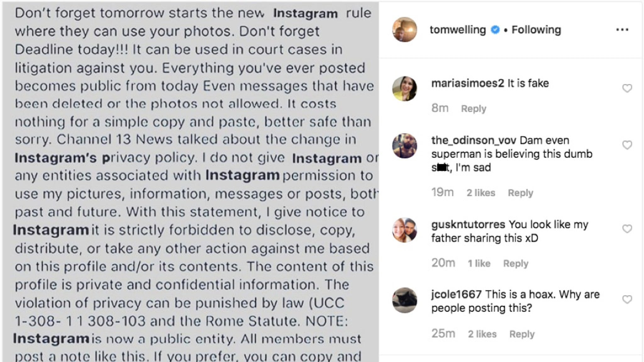Open tomwelling profile picture

pos(405,30)
